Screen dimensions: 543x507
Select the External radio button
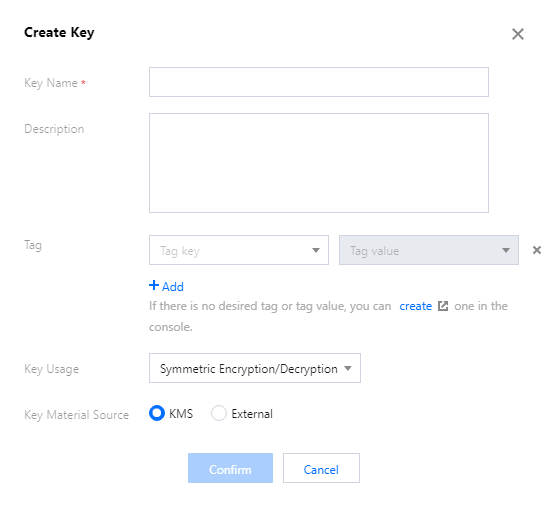[x=219, y=413]
